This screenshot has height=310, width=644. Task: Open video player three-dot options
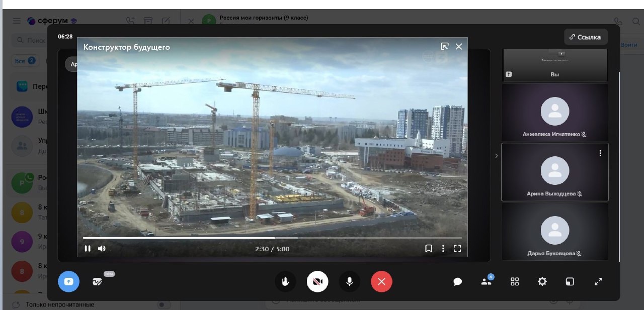pos(443,248)
